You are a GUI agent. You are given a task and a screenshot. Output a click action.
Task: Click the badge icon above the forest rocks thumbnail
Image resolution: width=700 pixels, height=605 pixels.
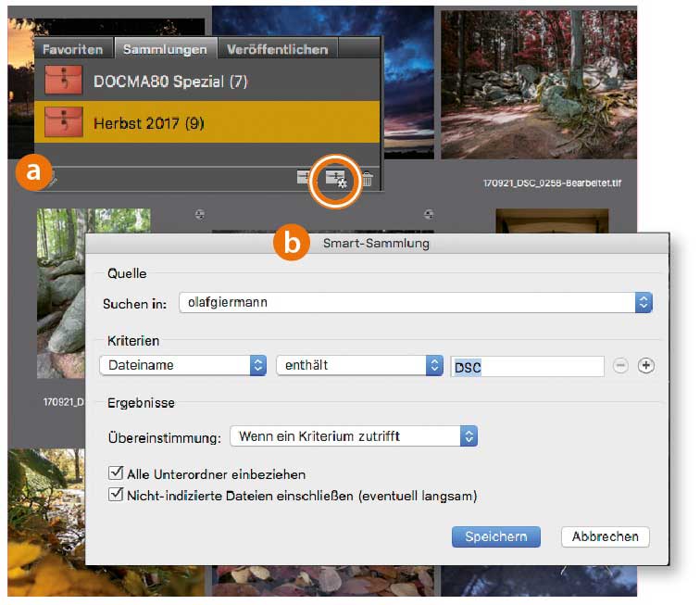click(200, 214)
